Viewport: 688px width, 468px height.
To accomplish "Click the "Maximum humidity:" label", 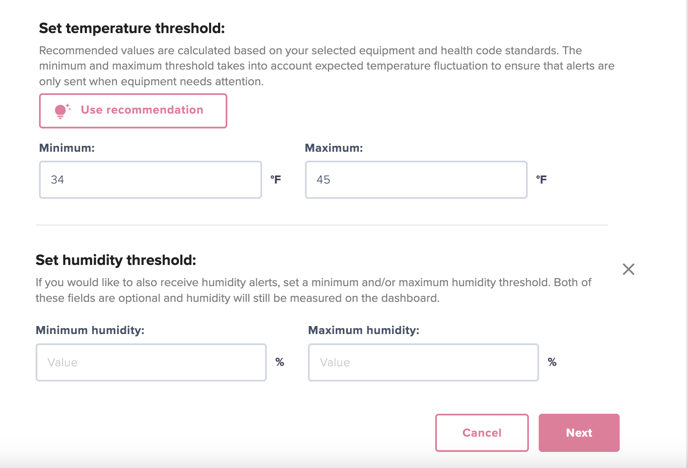I will (364, 330).
